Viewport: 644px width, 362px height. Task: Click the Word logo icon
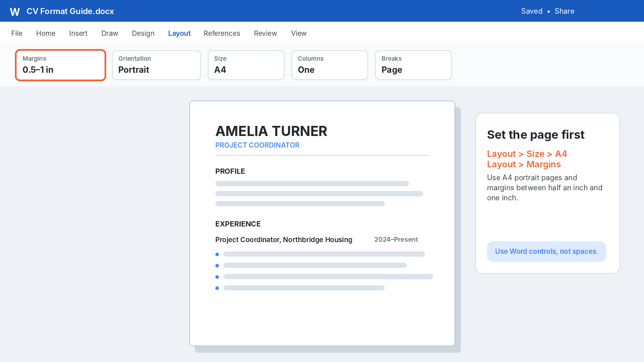coord(15,12)
